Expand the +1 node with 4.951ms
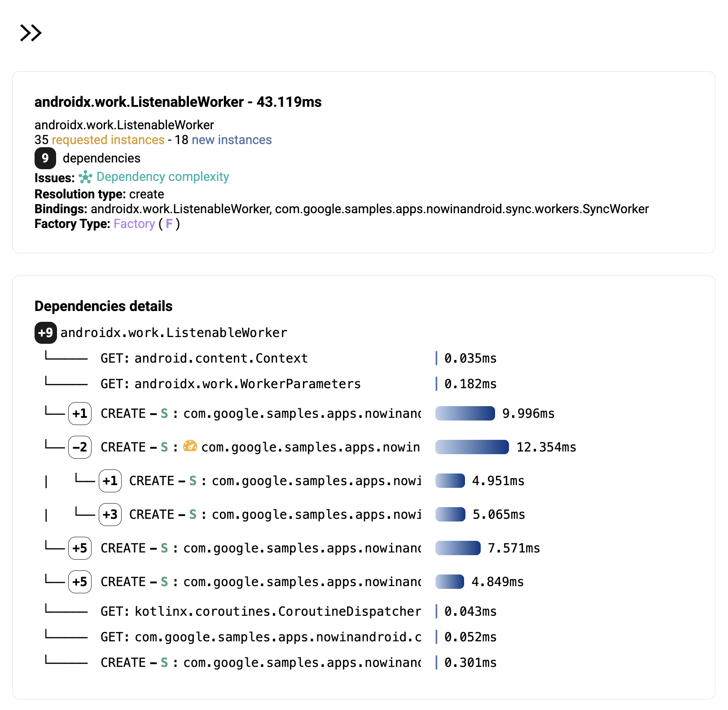 110,481
